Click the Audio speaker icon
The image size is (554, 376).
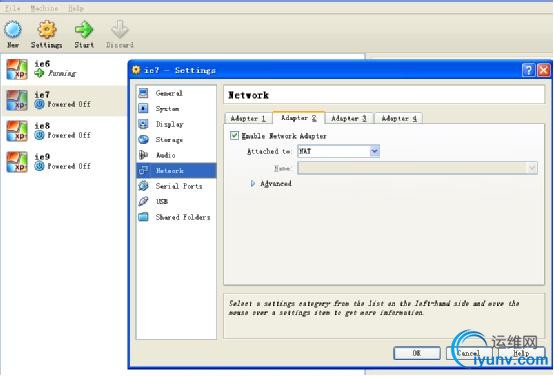143,155
